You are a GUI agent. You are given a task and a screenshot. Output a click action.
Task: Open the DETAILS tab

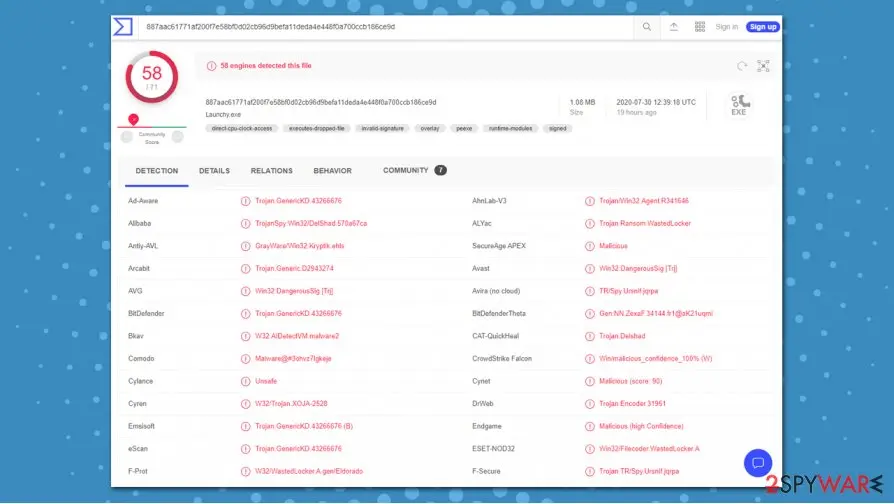214,171
